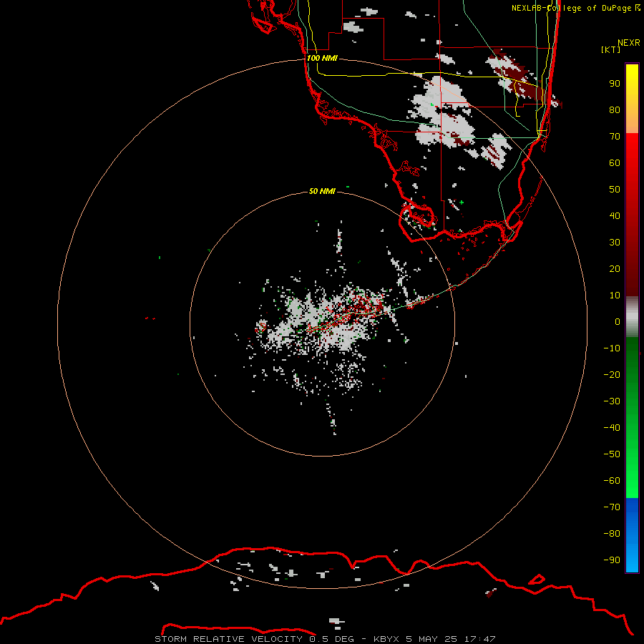644x644 pixels.
Task: Click the positive 20 knot scale label
Action: click(615, 268)
